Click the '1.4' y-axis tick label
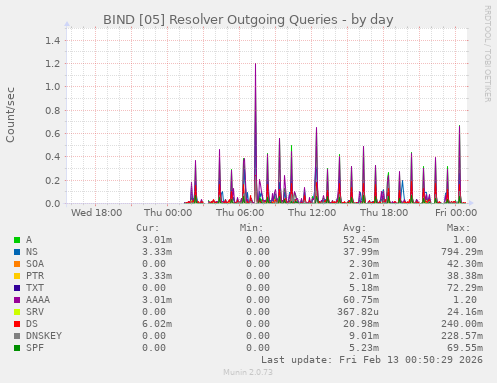Screen dimensions: 497x383 [53, 40]
